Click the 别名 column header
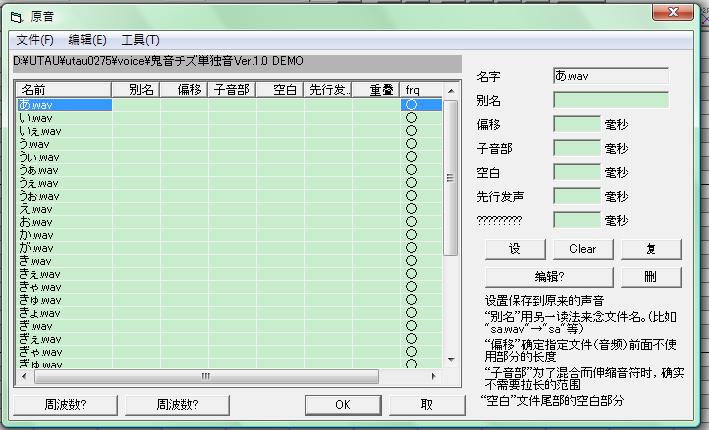Screen dimensions: 709x430 pyautogui.click(x=136, y=90)
